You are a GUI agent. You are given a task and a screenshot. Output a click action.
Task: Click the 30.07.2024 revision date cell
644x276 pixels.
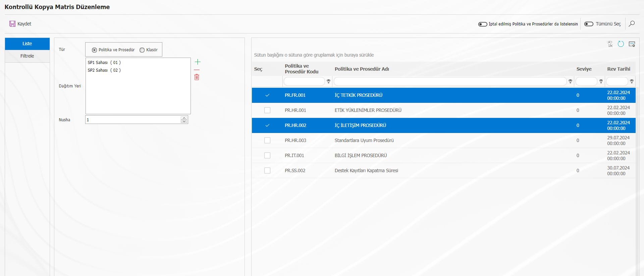619,170
